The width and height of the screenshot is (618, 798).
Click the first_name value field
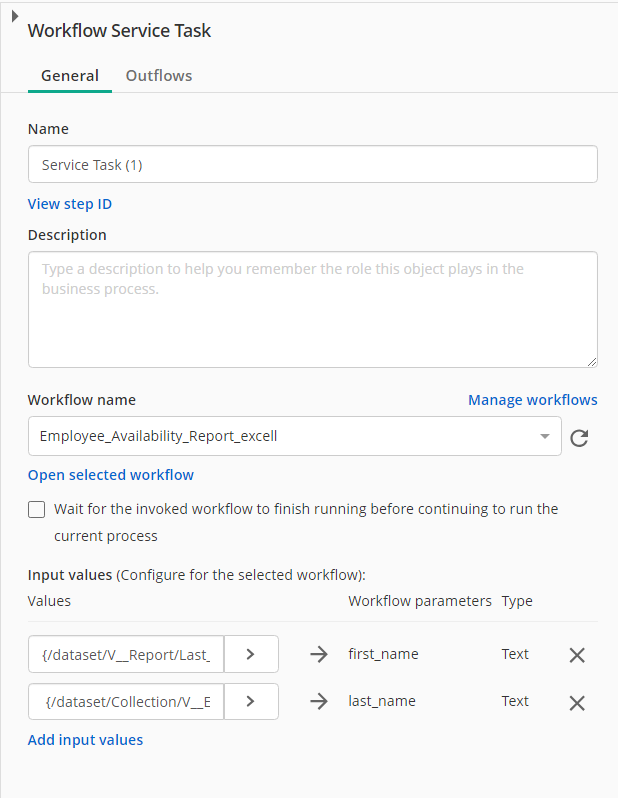(x=126, y=654)
